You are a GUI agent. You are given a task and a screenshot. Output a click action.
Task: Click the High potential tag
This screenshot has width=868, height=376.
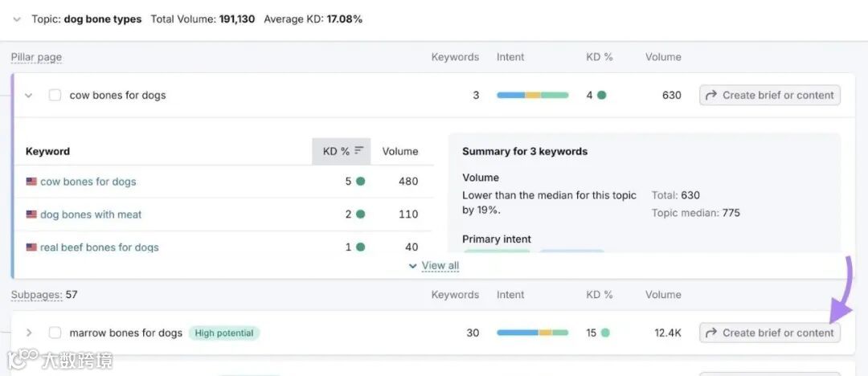224,333
